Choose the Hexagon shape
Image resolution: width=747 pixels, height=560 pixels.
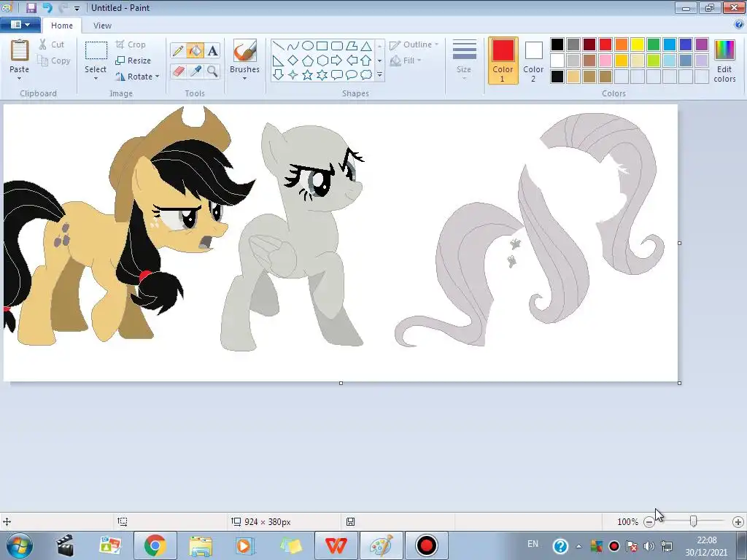coord(322,61)
